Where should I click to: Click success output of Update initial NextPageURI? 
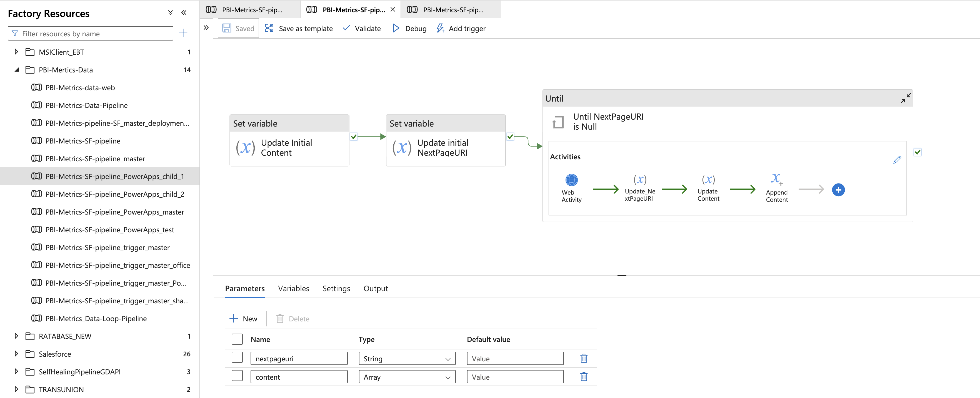510,137
